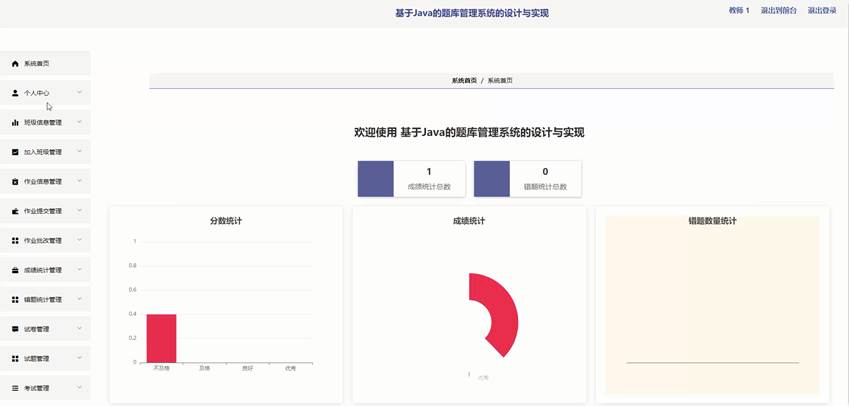Click the grid icon for 作业批改管理
849x406 pixels.
(x=15, y=241)
